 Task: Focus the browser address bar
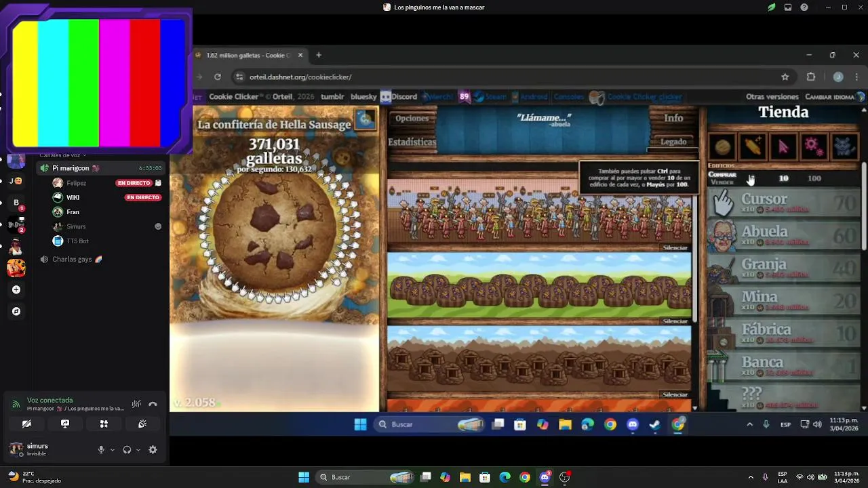(x=509, y=77)
